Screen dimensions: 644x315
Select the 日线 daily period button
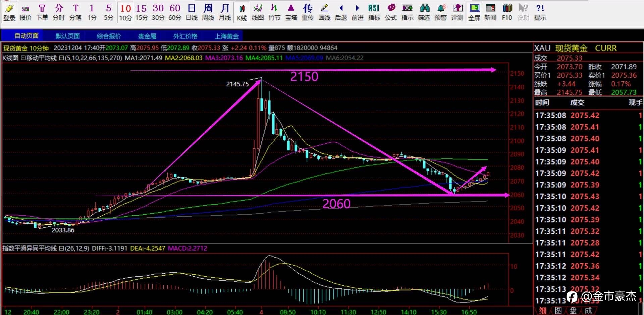click(192, 12)
